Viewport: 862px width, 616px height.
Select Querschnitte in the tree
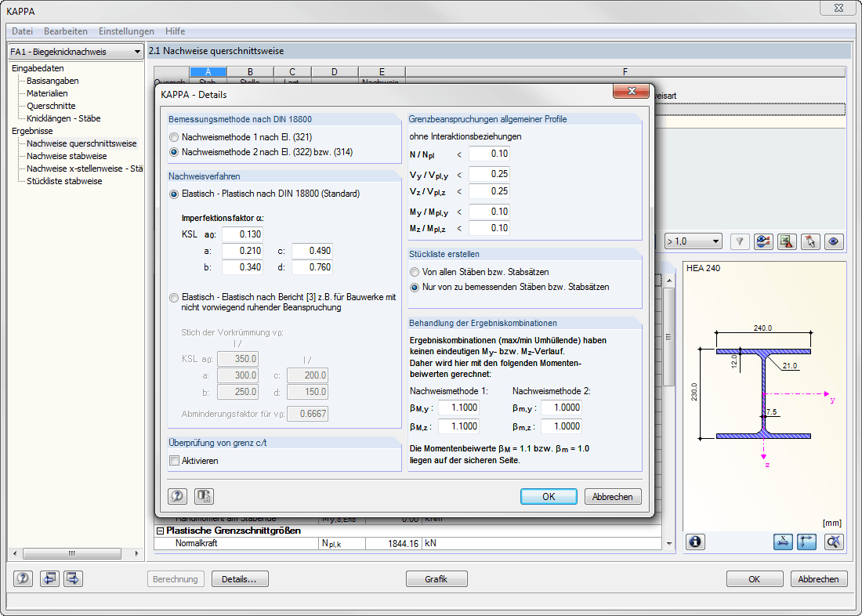pos(51,106)
